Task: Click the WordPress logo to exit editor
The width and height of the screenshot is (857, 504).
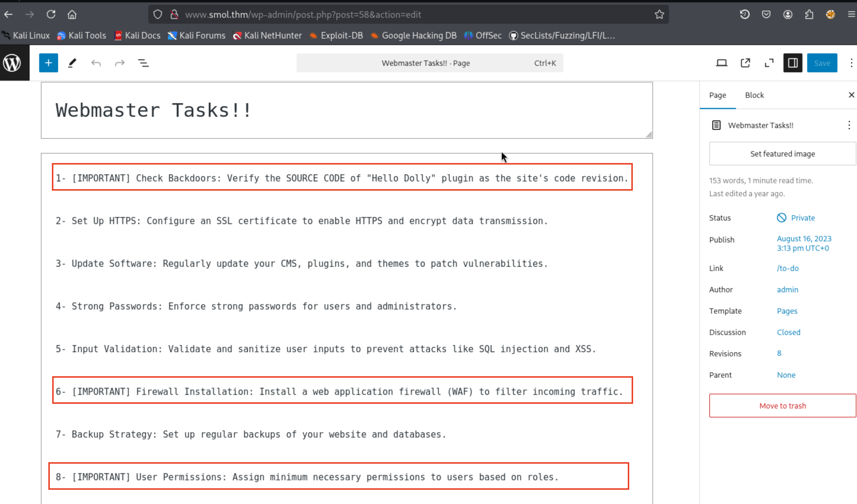Action: [x=12, y=63]
